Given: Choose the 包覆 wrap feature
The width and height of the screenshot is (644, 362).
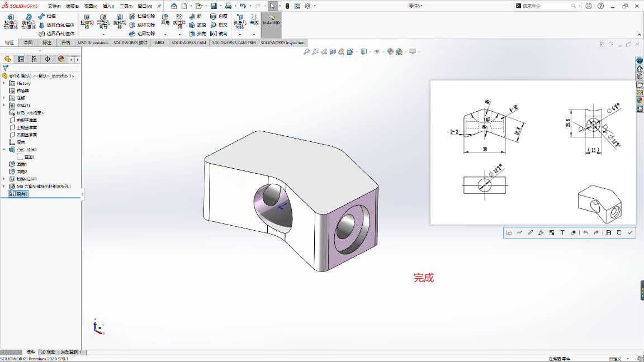Looking at the screenshot, I should point(219,16).
